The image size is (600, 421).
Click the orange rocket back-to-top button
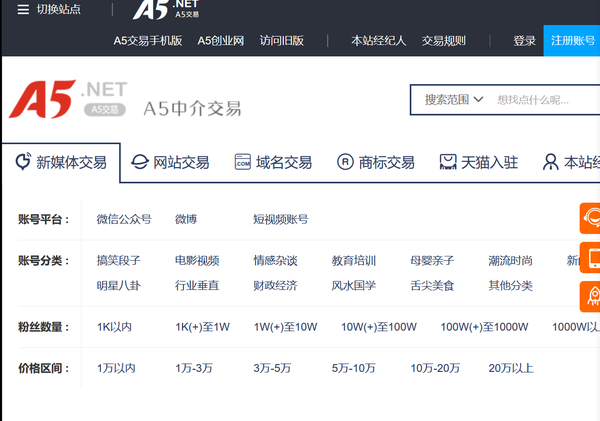[590, 297]
